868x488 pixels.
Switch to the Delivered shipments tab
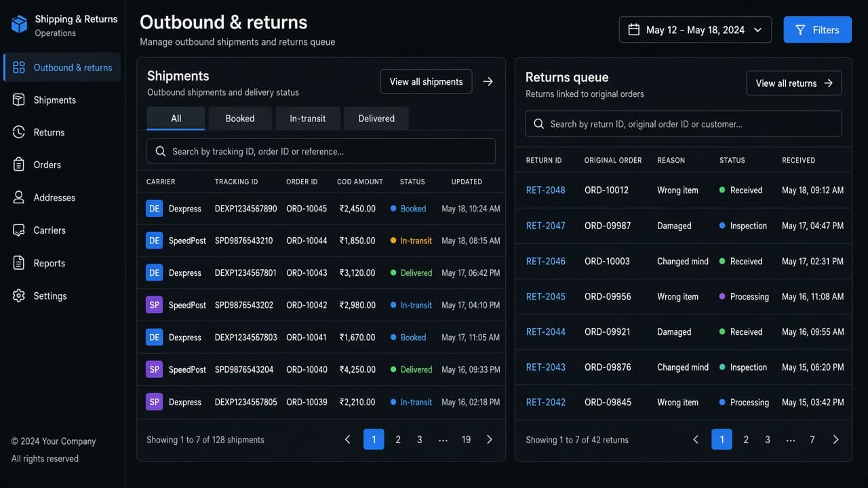[x=376, y=119]
